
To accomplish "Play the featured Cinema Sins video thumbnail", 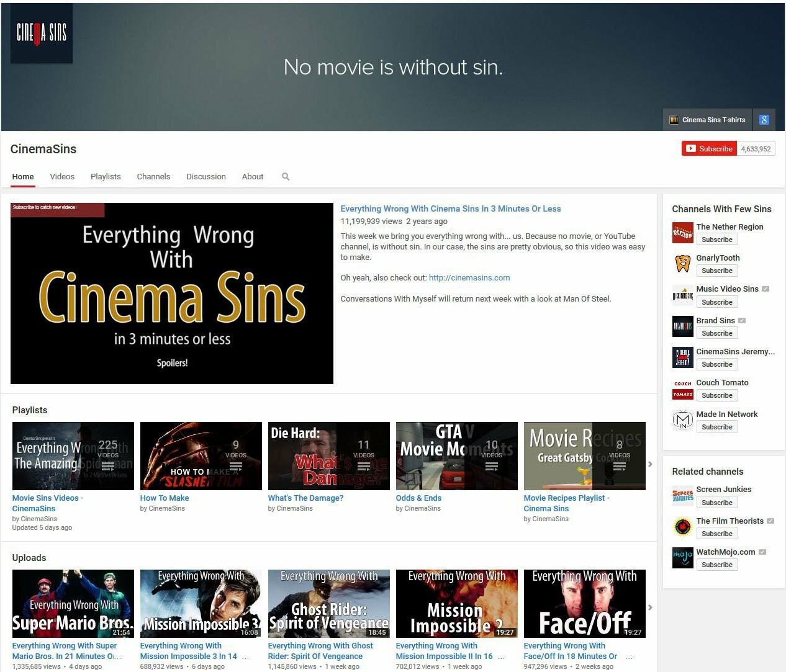I will point(172,293).
